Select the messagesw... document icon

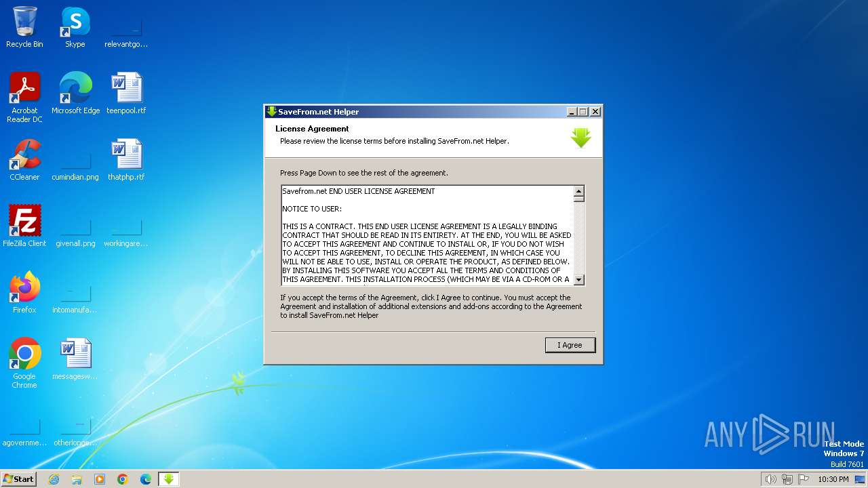tap(75, 359)
